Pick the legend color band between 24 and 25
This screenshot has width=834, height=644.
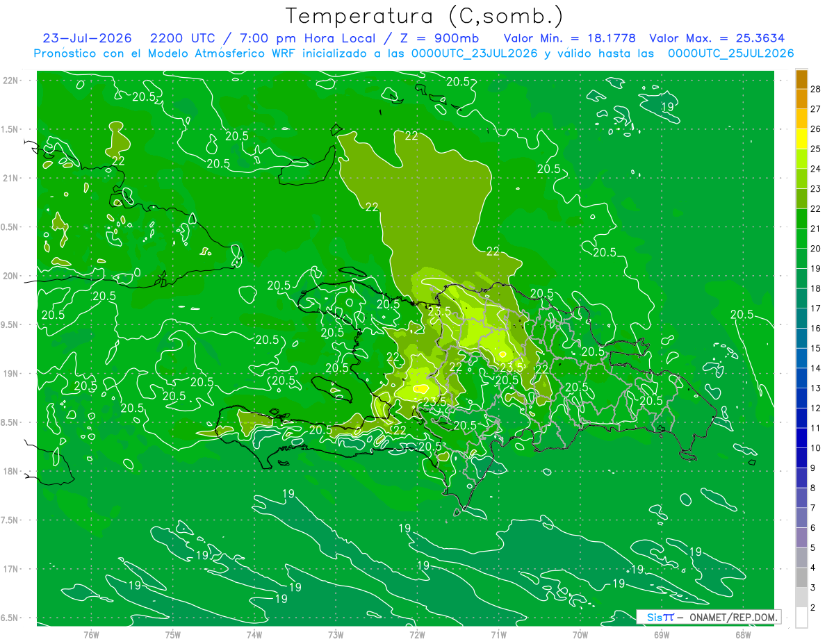(x=801, y=159)
